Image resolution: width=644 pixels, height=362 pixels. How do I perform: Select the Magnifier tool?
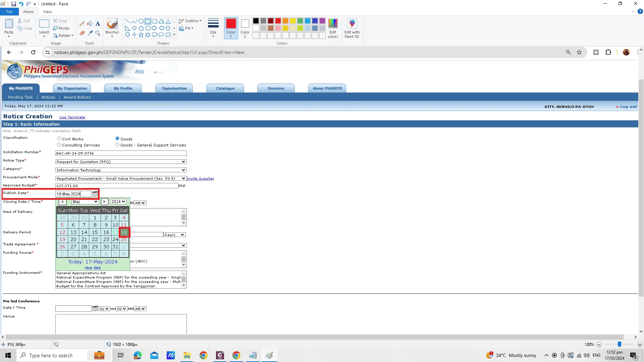point(98,33)
